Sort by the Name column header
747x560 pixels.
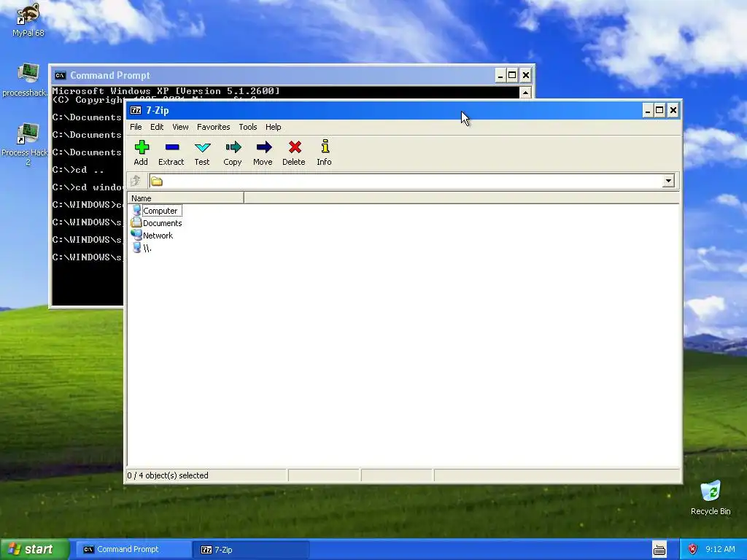coord(185,198)
